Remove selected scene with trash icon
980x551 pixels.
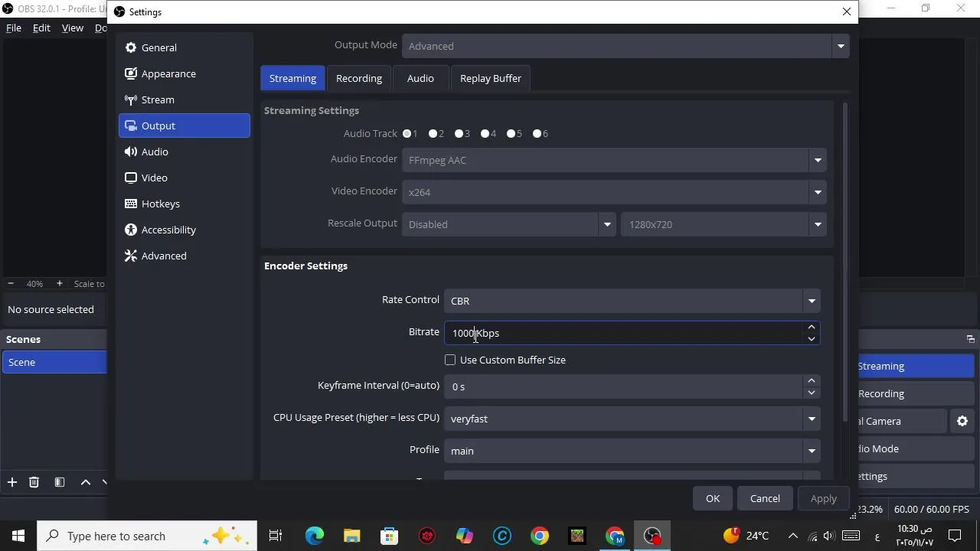tap(34, 482)
